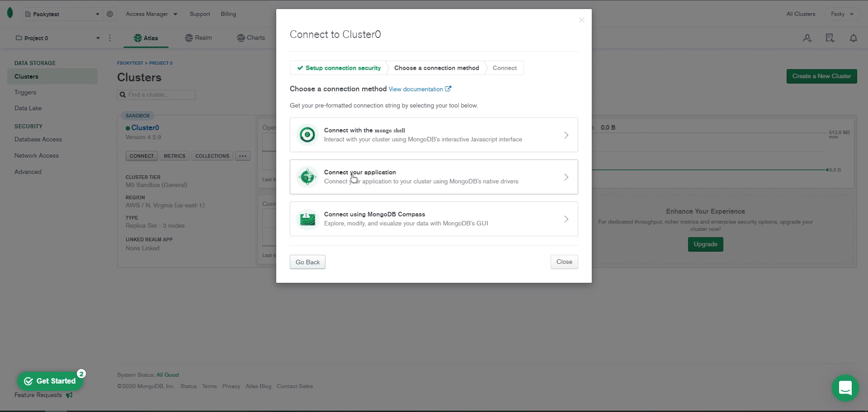Click the invite user icon
The width and height of the screenshot is (868, 412).
807,38
